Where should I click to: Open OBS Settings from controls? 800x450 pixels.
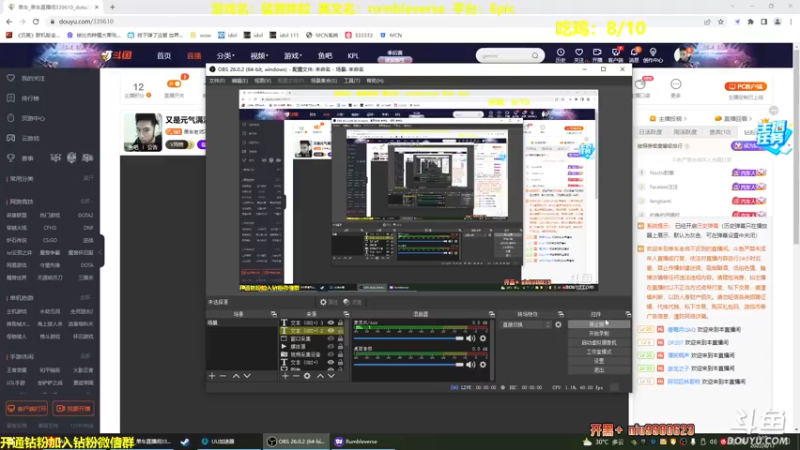pos(598,361)
